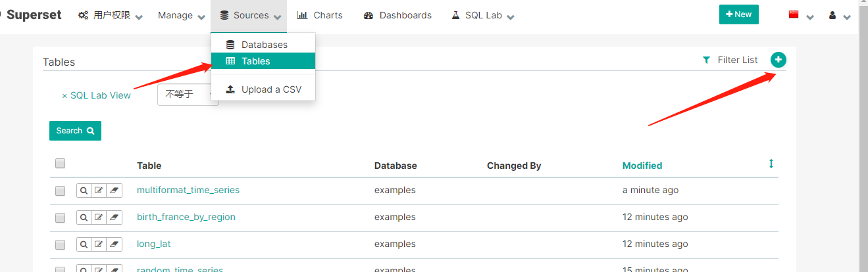
Task: Toggle the select-all checkbox in table header
Action: [61, 164]
